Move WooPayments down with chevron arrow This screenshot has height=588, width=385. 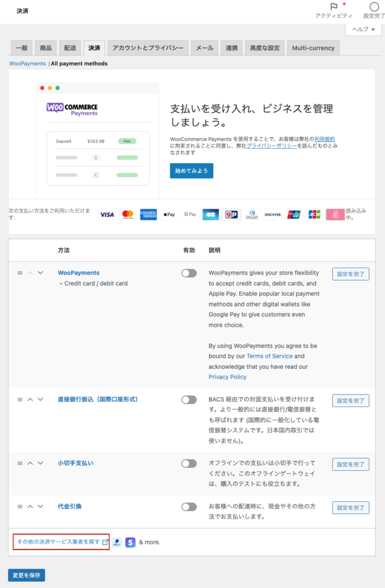click(40, 273)
